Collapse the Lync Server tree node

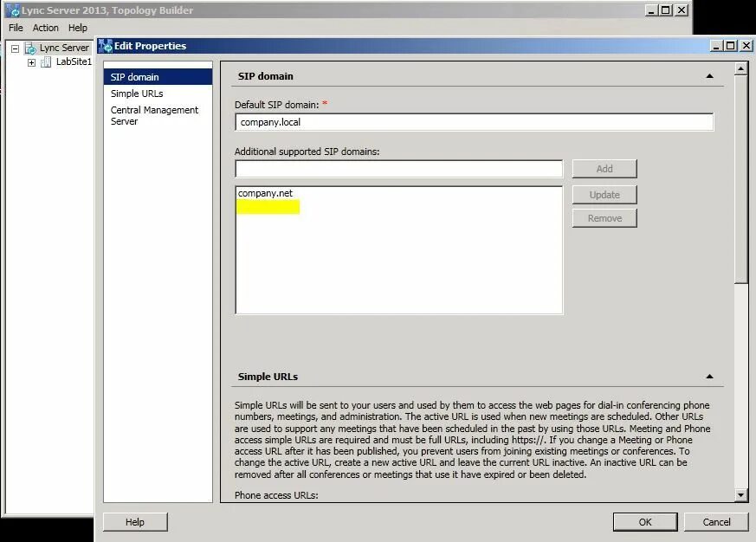tap(16, 48)
